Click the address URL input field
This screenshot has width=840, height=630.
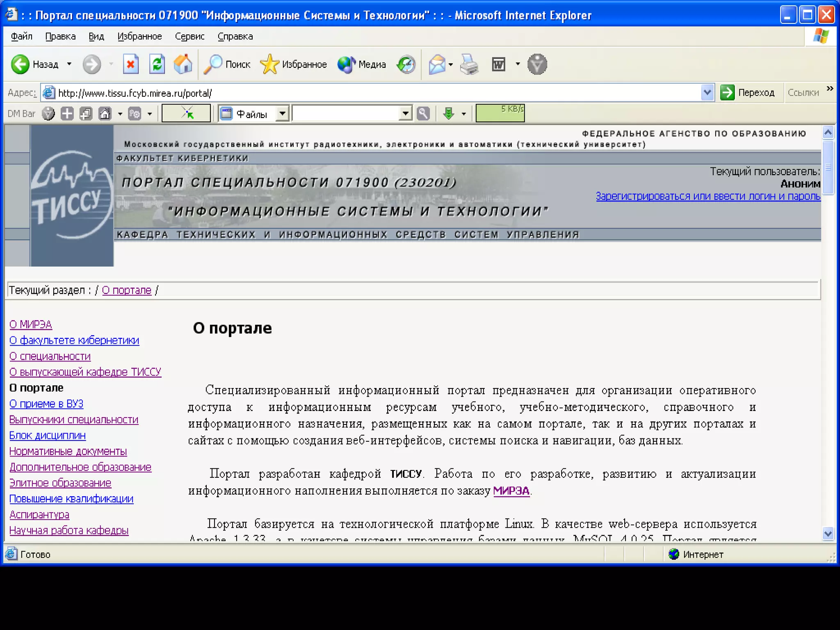[377, 93]
